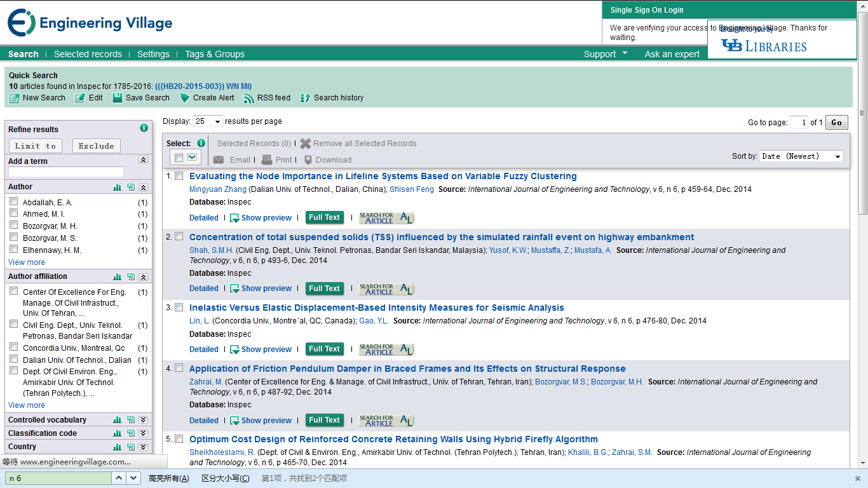This screenshot has height=488, width=868.
Task: Open the Engineering Village home logo
Action: [90, 23]
